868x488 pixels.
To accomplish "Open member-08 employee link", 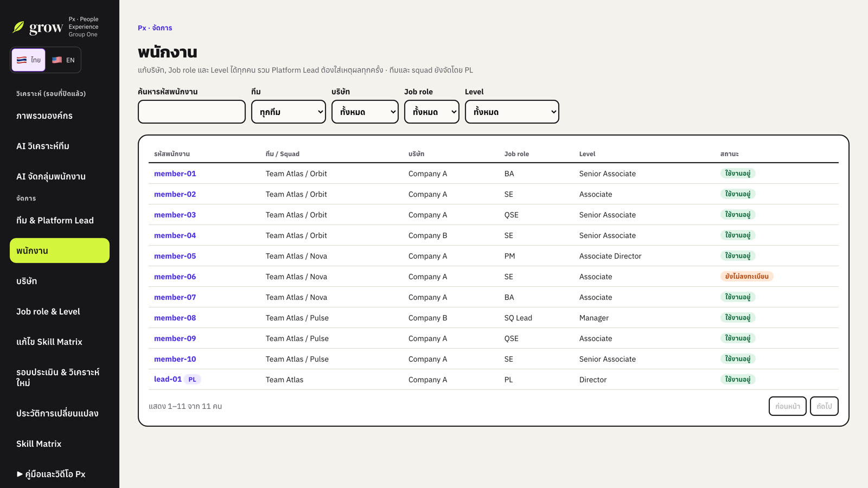I will click(x=175, y=318).
